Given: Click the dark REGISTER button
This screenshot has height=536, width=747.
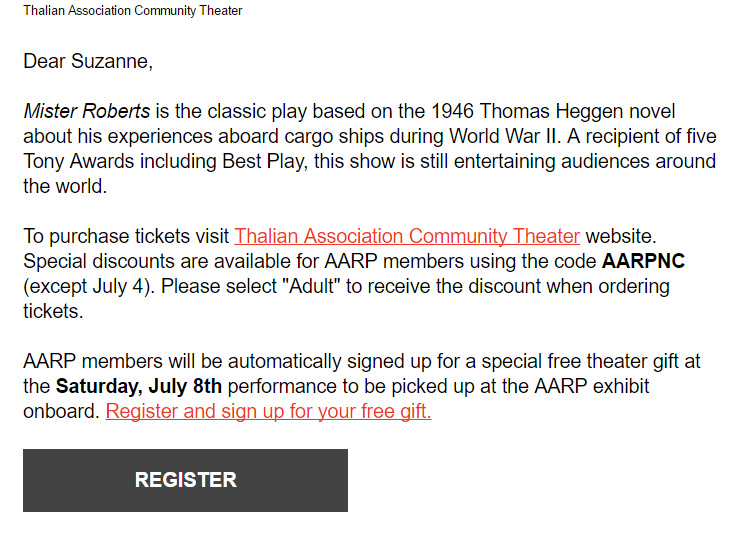Looking at the screenshot, I should pos(185,480).
